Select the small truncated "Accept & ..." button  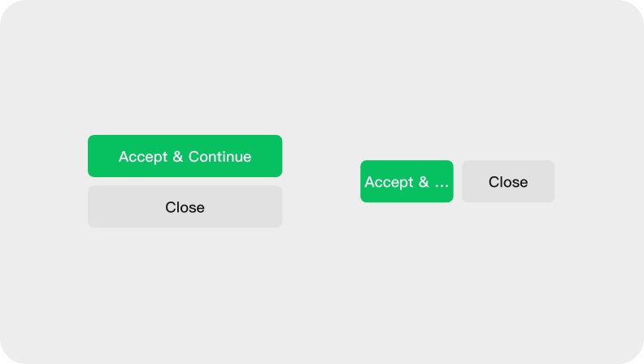[x=407, y=181]
